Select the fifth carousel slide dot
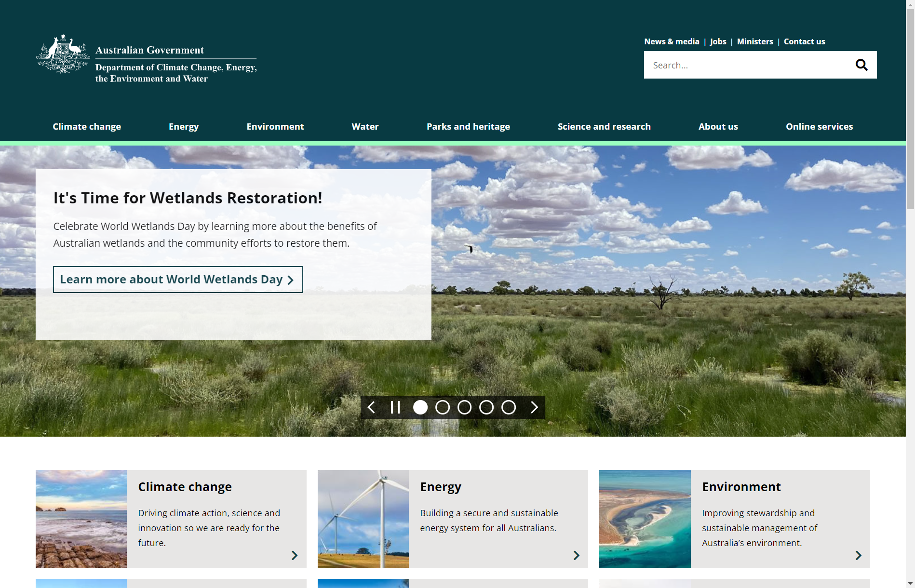This screenshot has height=588, width=915. (508, 407)
